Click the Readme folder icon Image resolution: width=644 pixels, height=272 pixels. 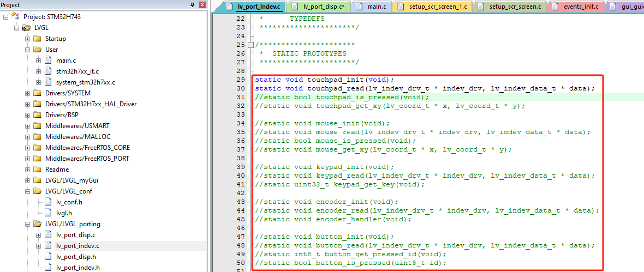(x=37, y=169)
